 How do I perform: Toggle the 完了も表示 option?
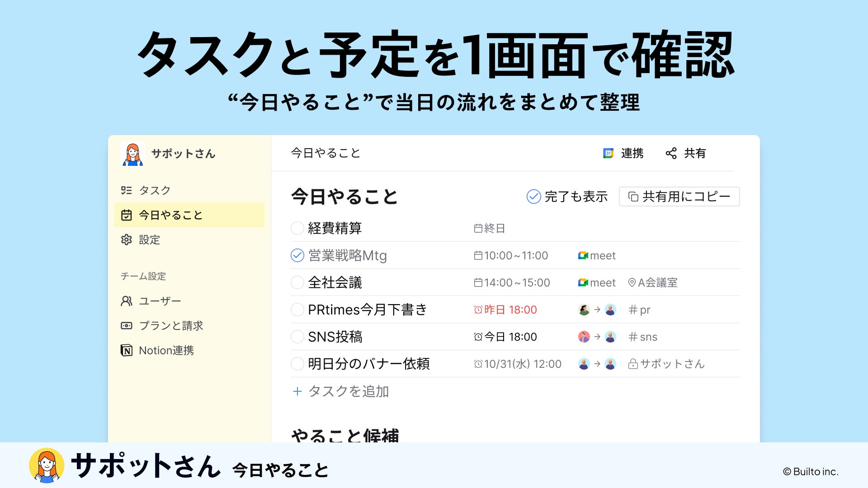(533, 197)
